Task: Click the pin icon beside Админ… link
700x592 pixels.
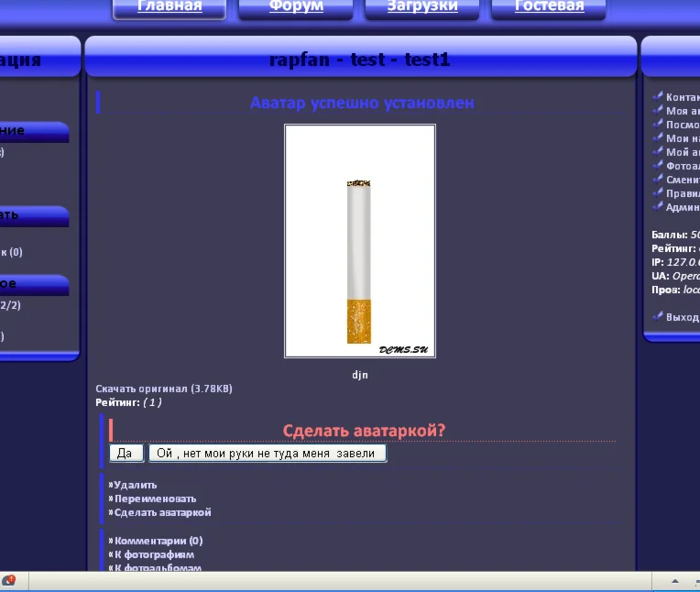Action: point(658,206)
